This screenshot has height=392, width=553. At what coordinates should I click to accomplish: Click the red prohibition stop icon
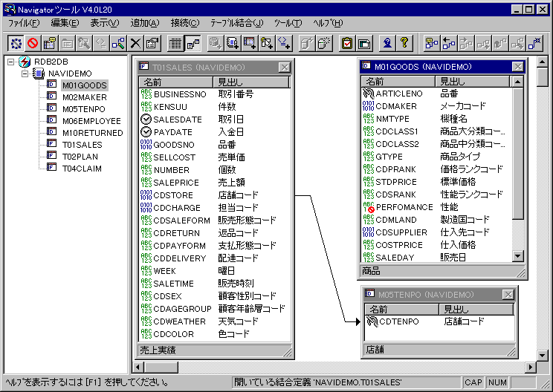pyautogui.click(x=33, y=43)
